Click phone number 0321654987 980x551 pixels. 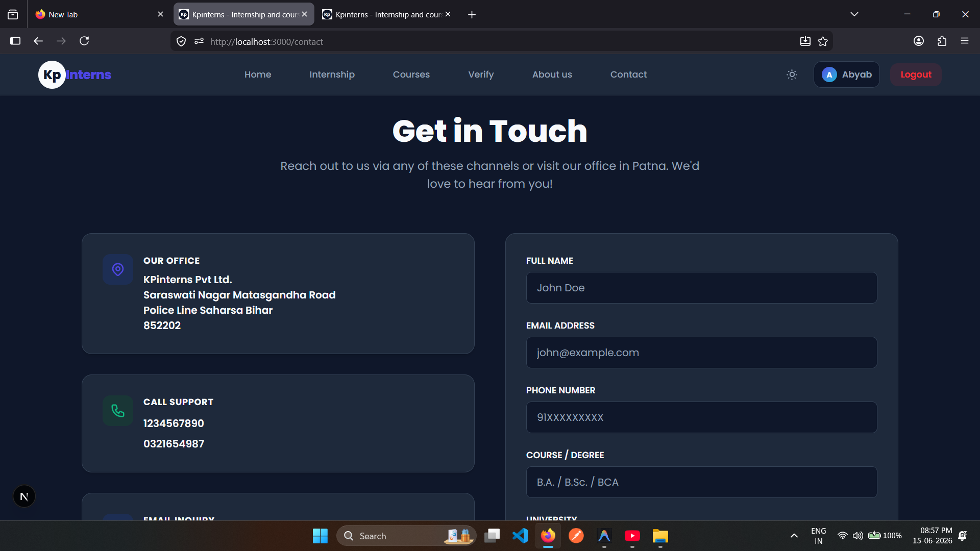tap(174, 444)
